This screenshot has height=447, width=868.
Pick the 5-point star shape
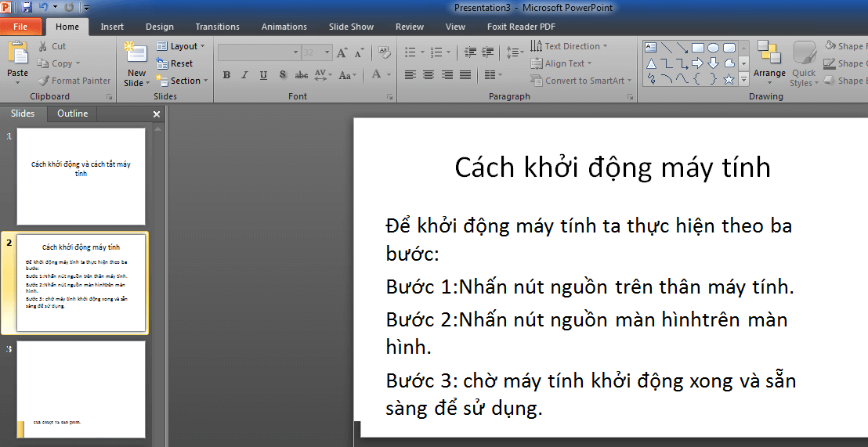pos(729,79)
